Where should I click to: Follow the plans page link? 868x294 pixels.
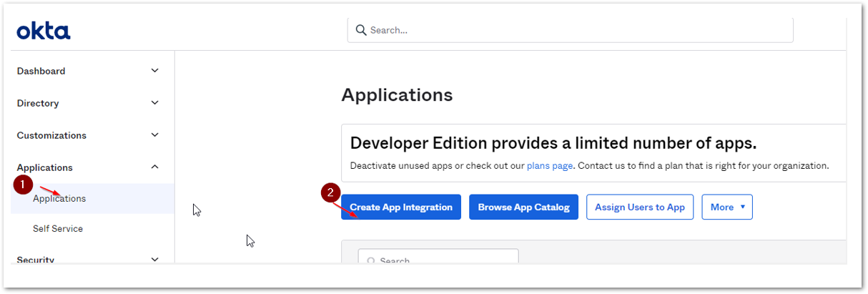pos(550,165)
